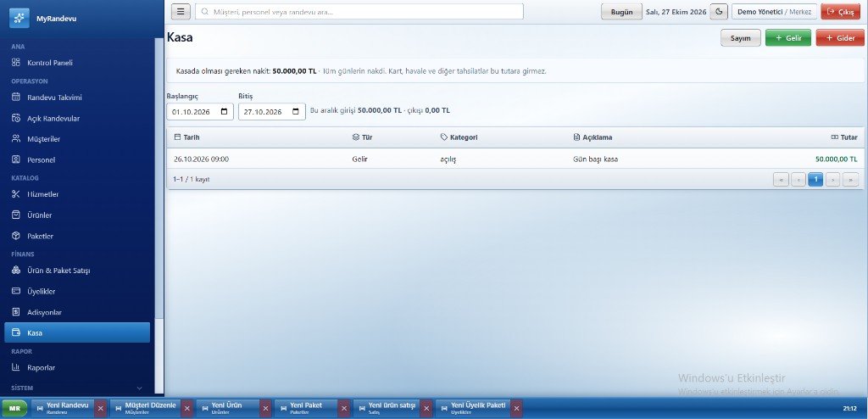Go to last page of pagination

[850, 179]
